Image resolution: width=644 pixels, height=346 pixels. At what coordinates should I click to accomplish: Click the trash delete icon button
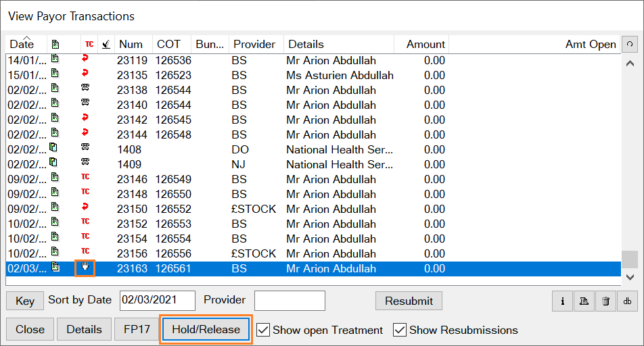pyautogui.click(x=605, y=301)
